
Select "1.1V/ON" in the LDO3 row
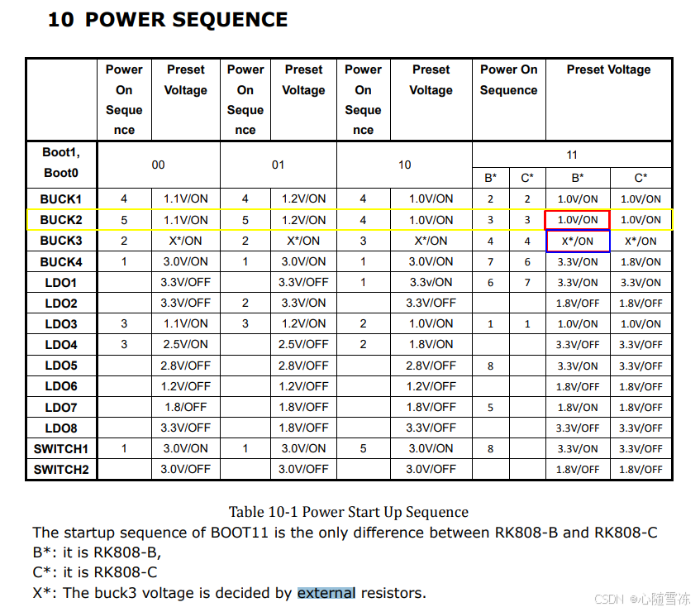coord(186,323)
